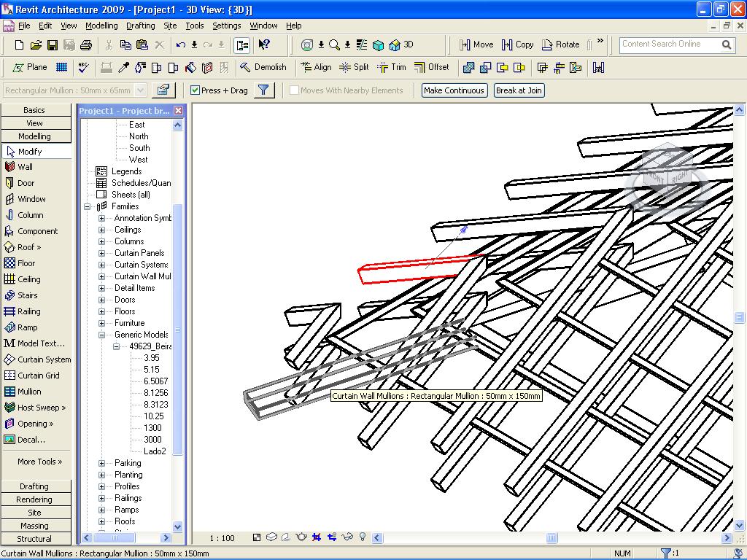Click the Content Search Online field
This screenshot has height=560, width=747.
click(x=669, y=44)
